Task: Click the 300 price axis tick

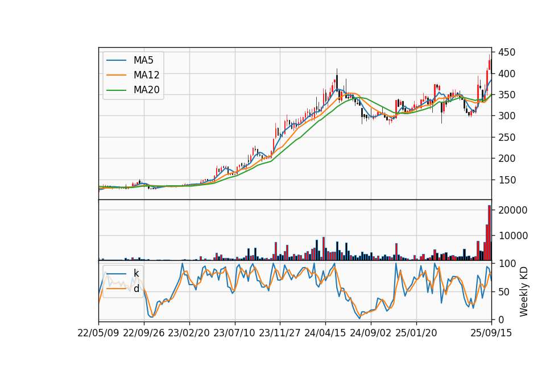Action: 507,116
